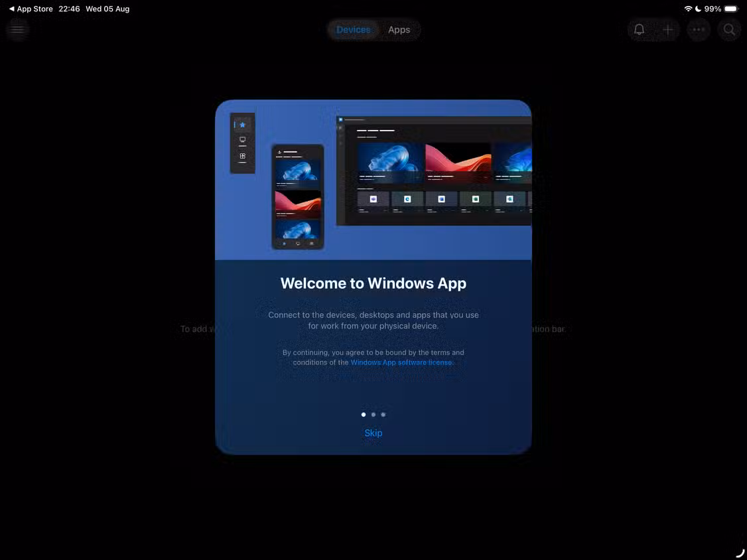This screenshot has height=560, width=747.
Task: Tap 'App Store' back link in status bar
Action: (31, 9)
